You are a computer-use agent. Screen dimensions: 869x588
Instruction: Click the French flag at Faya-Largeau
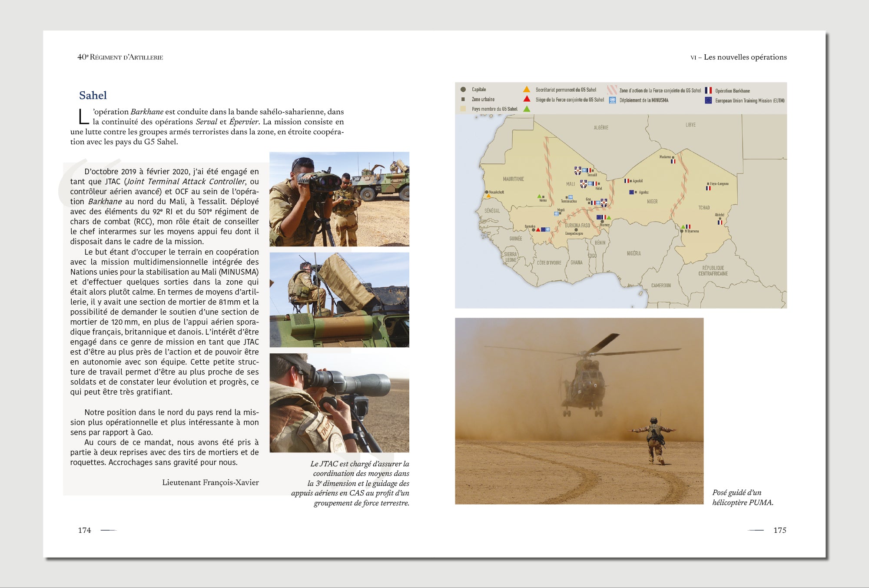click(709, 188)
